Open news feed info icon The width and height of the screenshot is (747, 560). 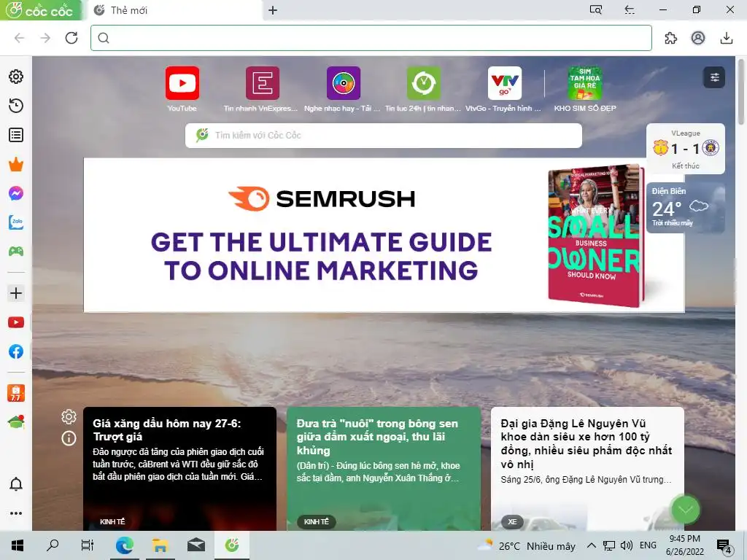point(69,438)
